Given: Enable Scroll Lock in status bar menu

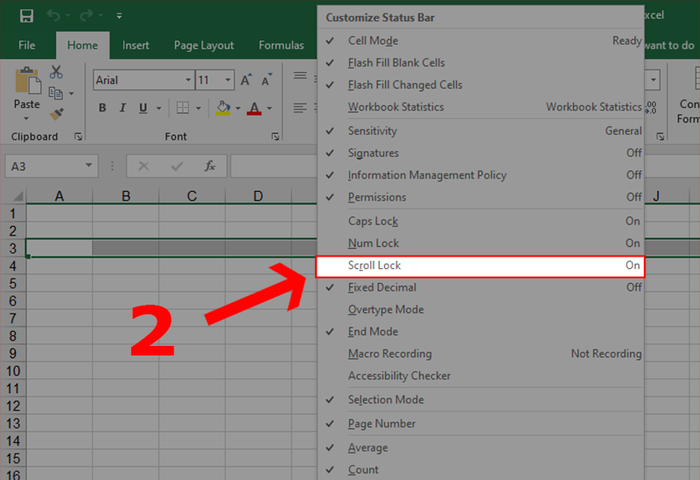Looking at the screenshot, I should (480, 266).
